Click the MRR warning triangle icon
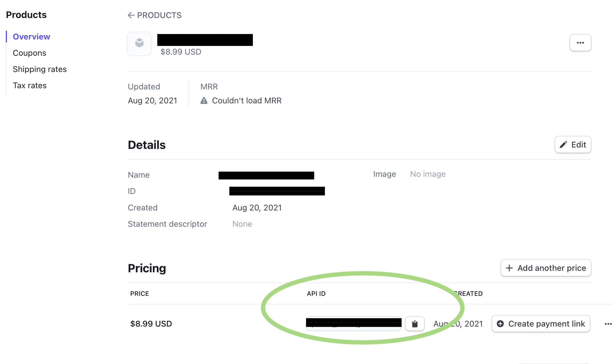This screenshot has height=364, width=613. [x=204, y=100]
